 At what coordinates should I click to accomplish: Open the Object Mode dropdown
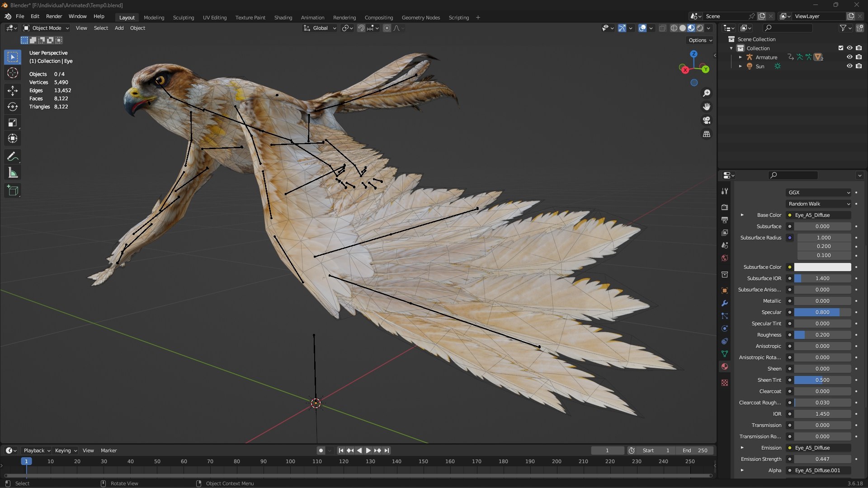pyautogui.click(x=46, y=28)
